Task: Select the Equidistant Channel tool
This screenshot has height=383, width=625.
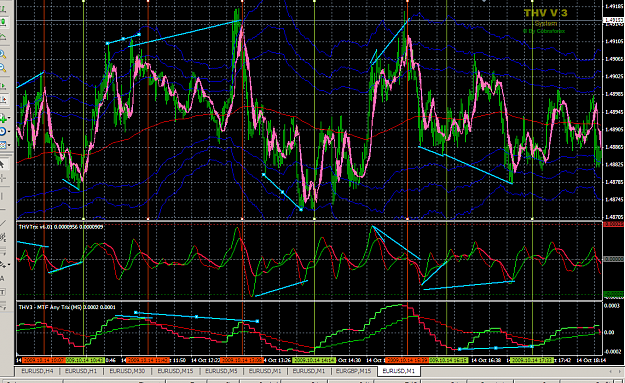Action: (3, 237)
